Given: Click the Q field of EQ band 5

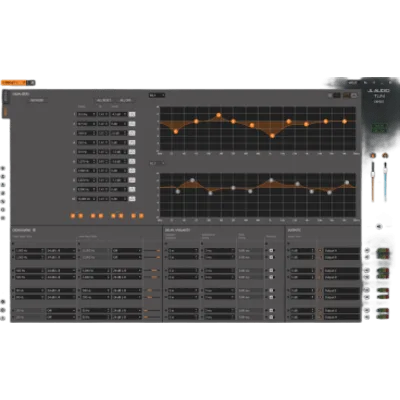Looking at the screenshot, I should tap(103, 152).
